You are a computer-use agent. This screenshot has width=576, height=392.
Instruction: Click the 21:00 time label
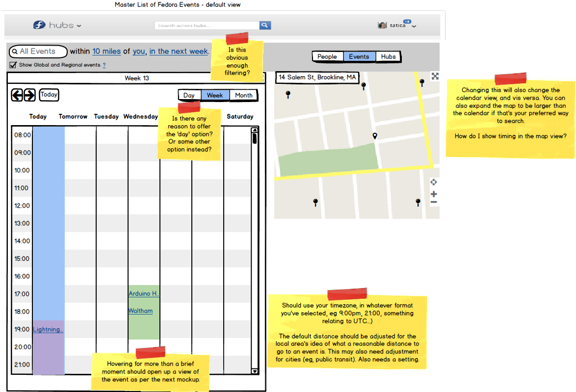click(22, 365)
